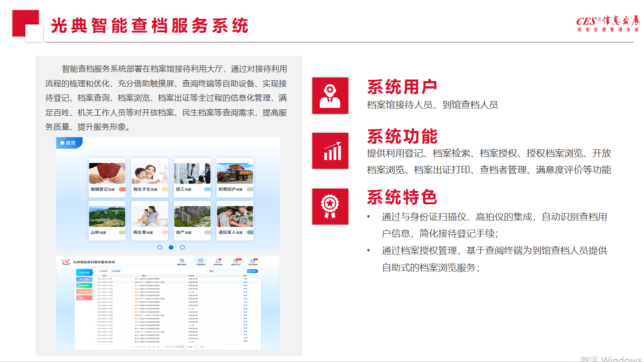Go to page 5 in the pagination

pyautogui.click(x=158, y=346)
